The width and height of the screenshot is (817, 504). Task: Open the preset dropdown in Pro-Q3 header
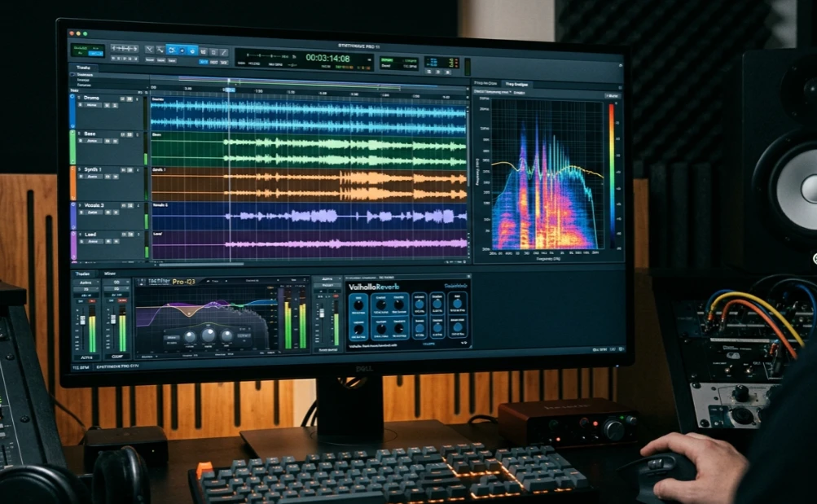254,281
